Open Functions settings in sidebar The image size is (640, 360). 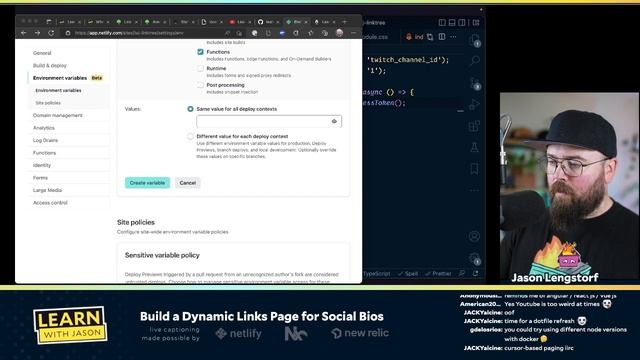pos(44,153)
